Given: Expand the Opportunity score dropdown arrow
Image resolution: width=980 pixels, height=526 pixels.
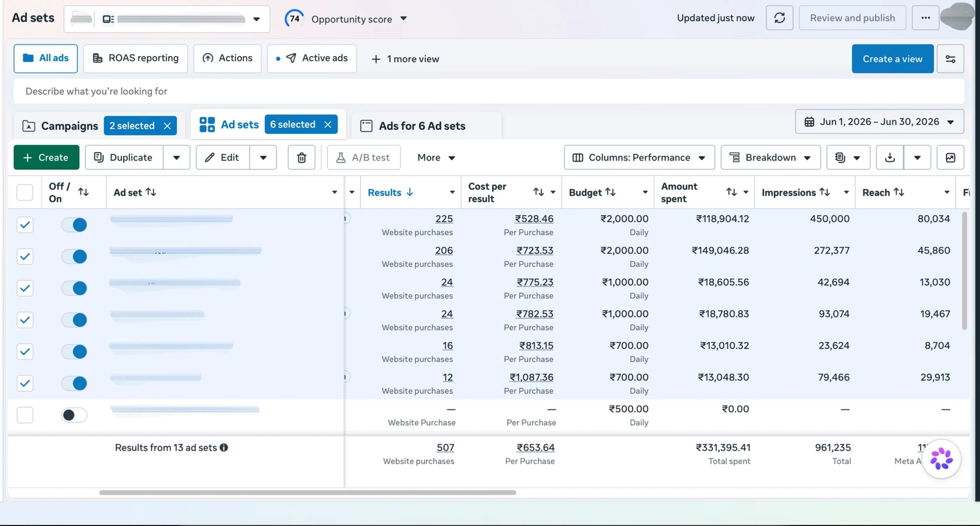Looking at the screenshot, I should click(x=404, y=19).
